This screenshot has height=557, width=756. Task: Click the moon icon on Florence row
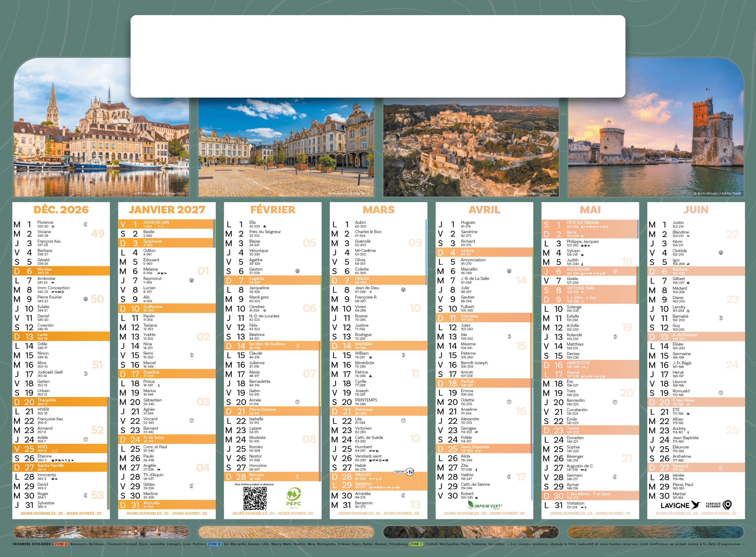[x=86, y=224]
